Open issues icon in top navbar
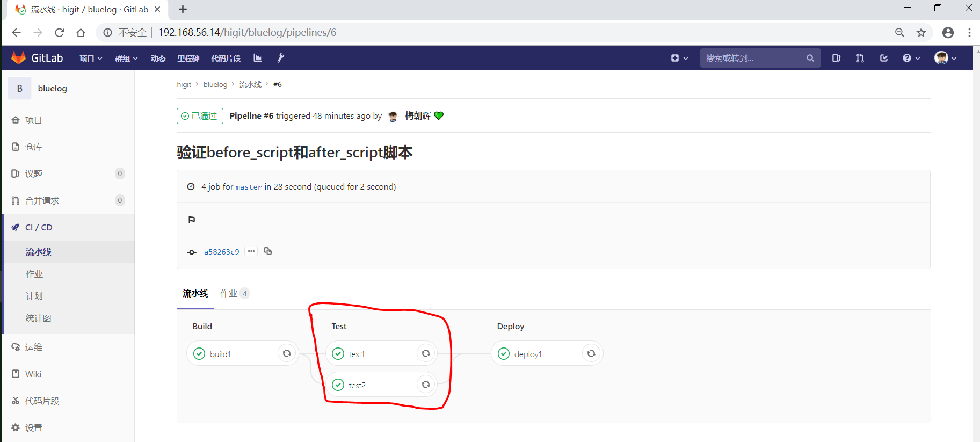980x442 pixels. pyautogui.click(x=836, y=58)
